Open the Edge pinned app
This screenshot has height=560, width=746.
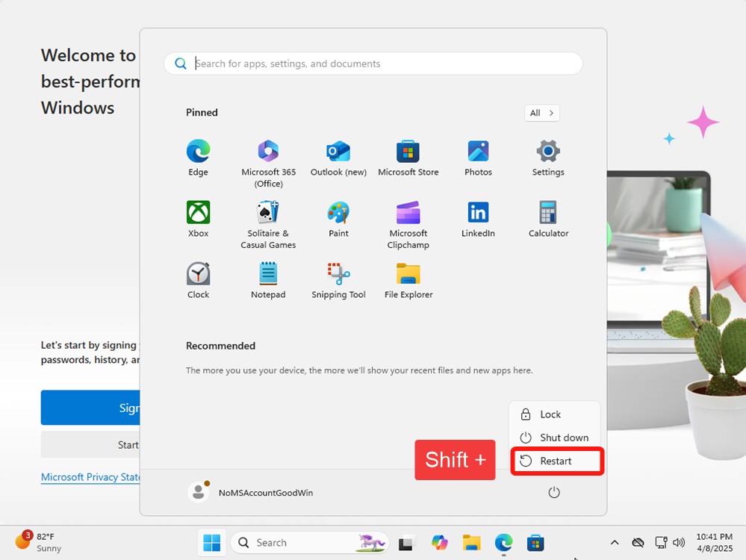tap(198, 158)
